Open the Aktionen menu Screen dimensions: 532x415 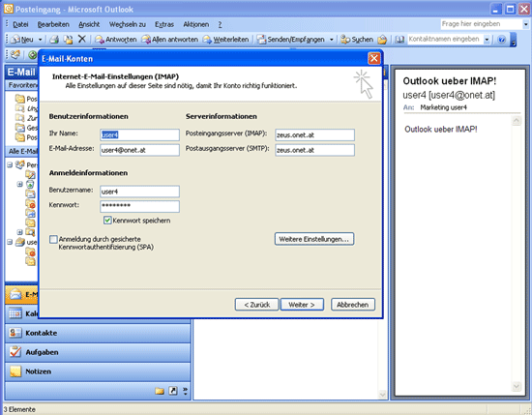[x=195, y=24]
